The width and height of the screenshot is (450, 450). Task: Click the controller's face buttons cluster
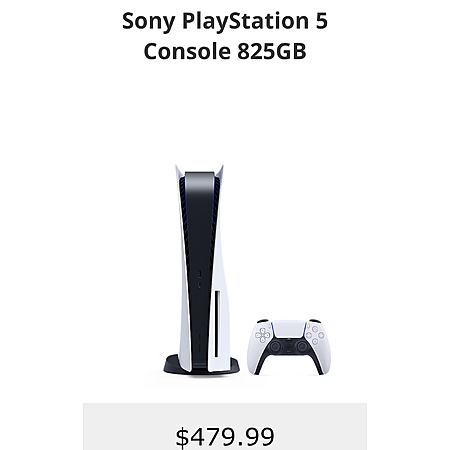(x=315, y=335)
